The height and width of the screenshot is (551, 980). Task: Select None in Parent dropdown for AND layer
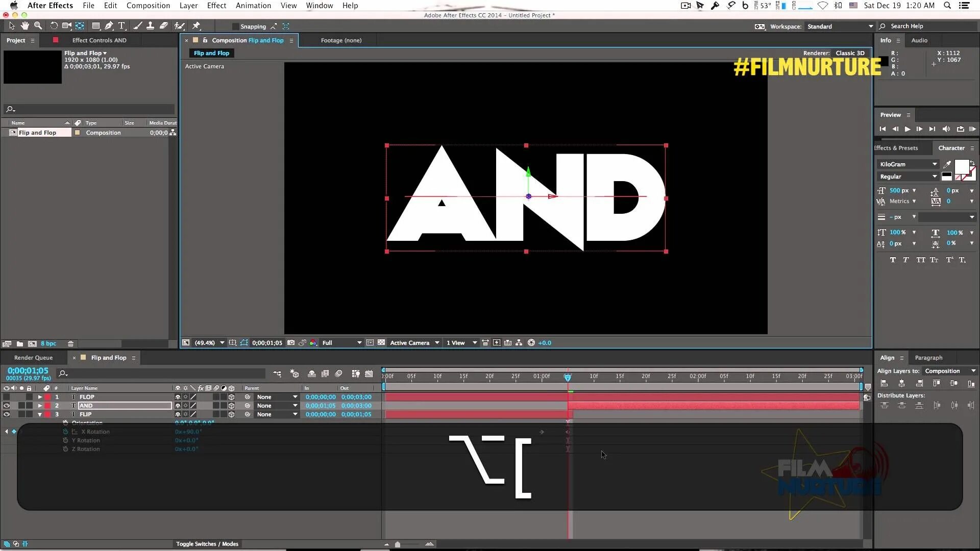275,406
